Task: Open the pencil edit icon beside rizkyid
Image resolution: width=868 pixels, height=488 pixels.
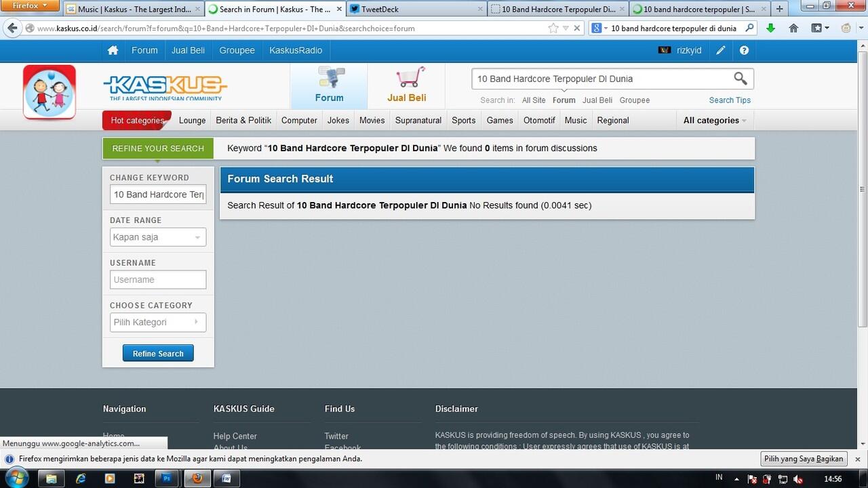Action: click(x=721, y=50)
